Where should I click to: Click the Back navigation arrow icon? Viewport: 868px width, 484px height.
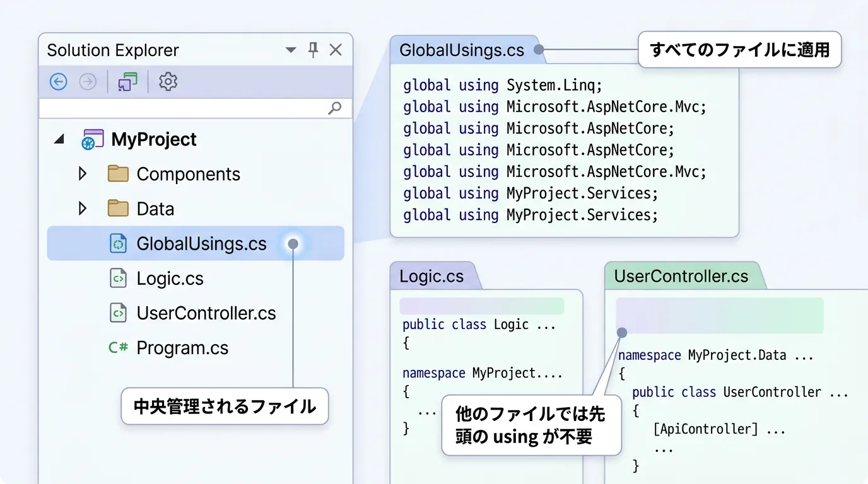[58, 81]
